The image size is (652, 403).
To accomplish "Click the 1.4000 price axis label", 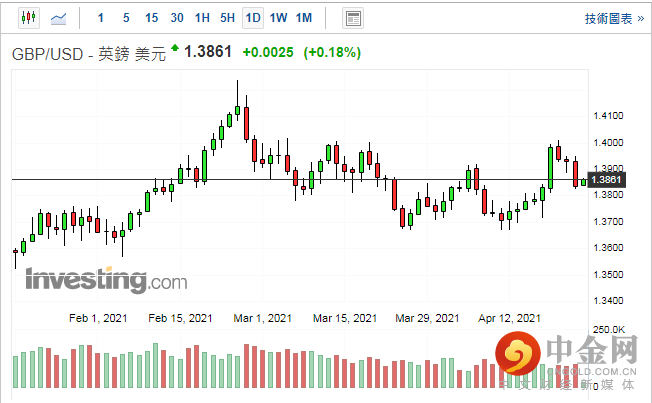I will (x=608, y=143).
